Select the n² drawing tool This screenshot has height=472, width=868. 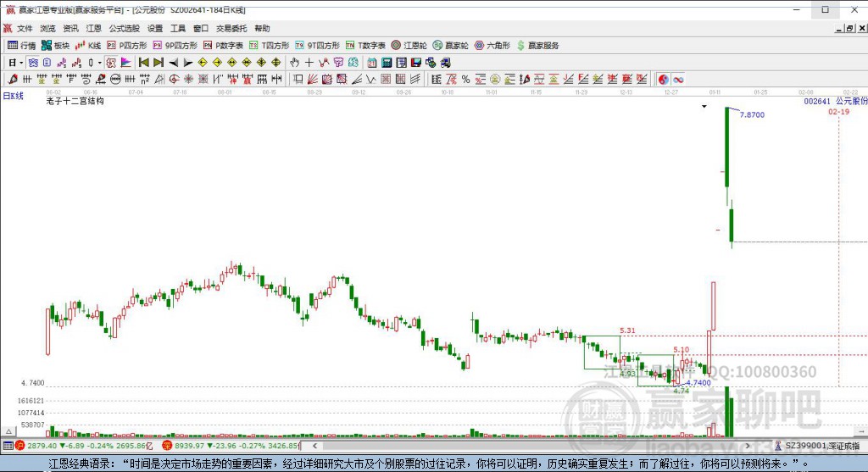click(144, 80)
